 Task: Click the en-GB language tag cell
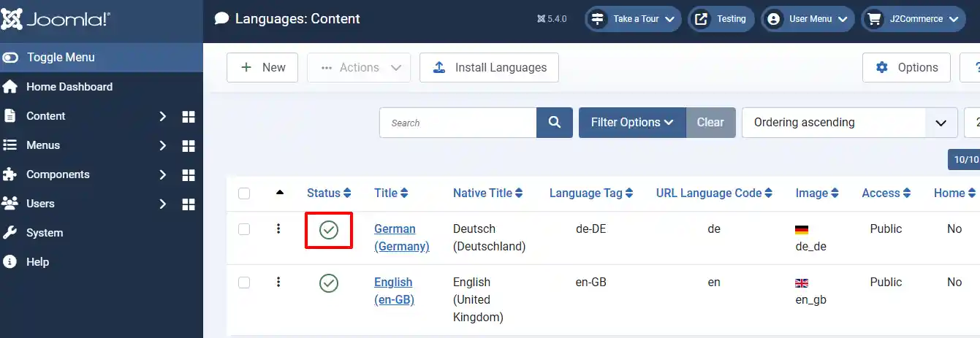click(x=591, y=283)
